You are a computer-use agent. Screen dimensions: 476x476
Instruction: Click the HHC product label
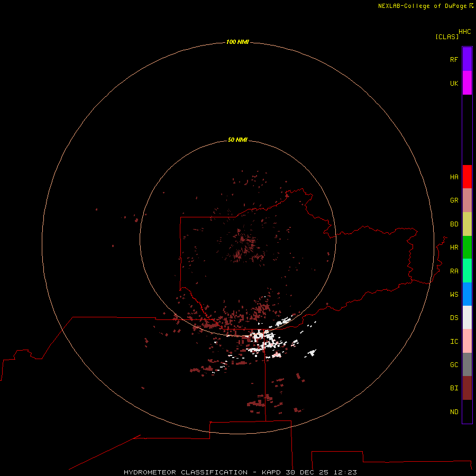pos(464,32)
